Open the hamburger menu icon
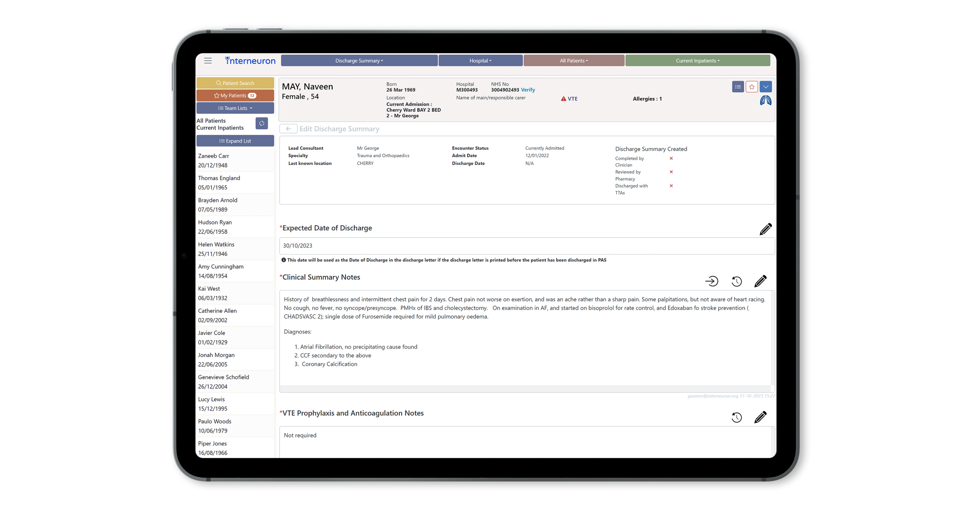Image resolution: width=980 pixels, height=513 pixels. [208, 61]
